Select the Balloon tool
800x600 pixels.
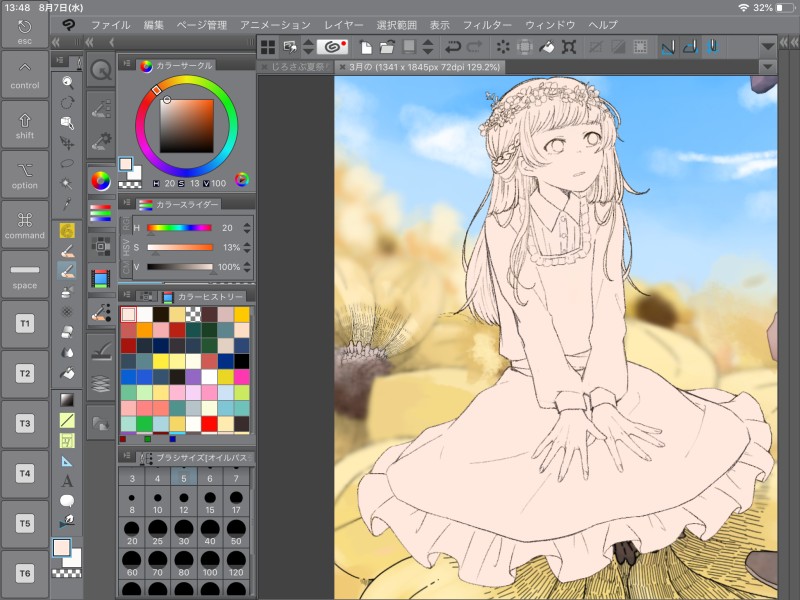[x=67, y=500]
